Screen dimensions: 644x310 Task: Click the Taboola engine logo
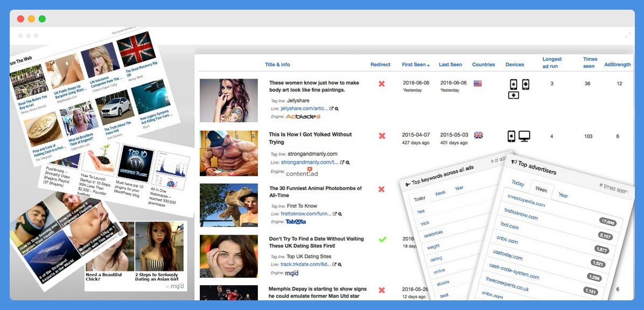[x=296, y=222]
